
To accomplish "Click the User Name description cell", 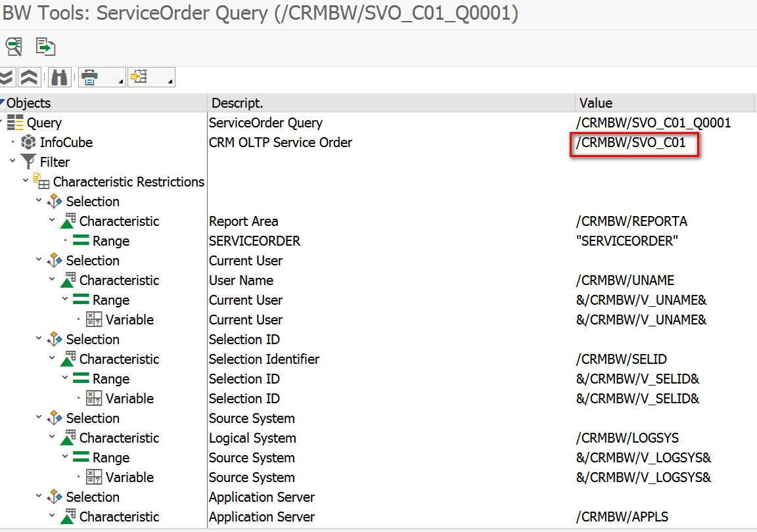I will [x=241, y=280].
